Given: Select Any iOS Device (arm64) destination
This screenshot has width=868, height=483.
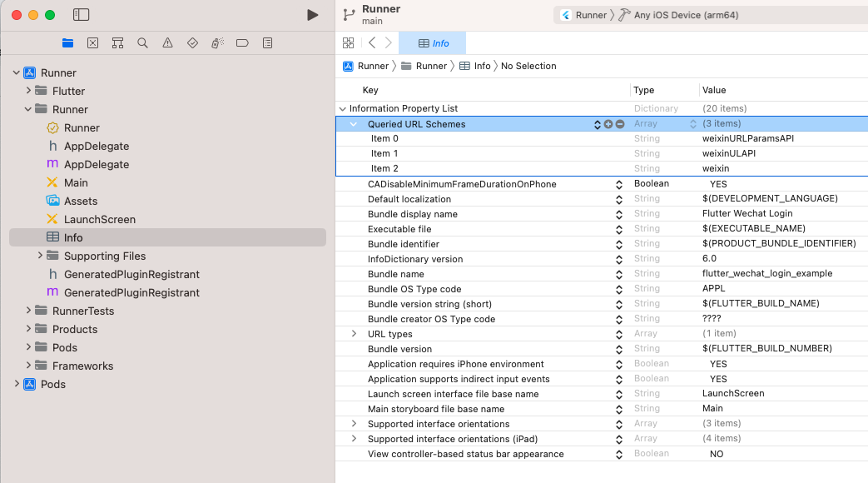Looking at the screenshot, I should point(679,15).
